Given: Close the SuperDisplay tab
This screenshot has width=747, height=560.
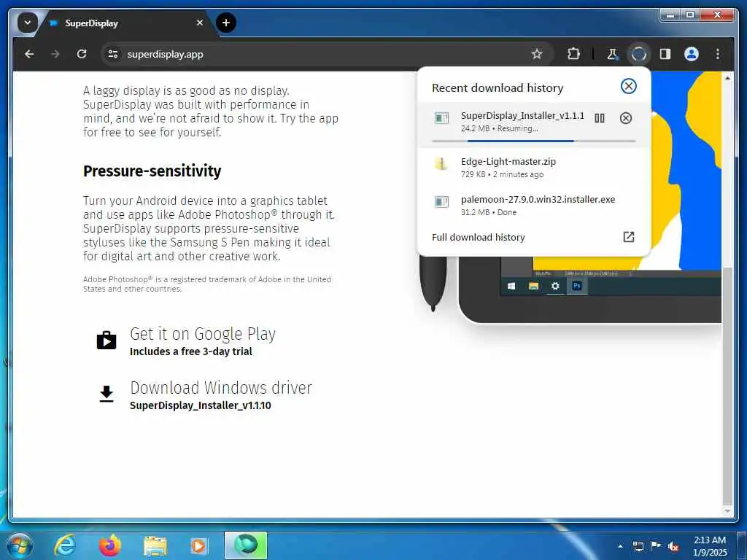Looking at the screenshot, I should click(200, 23).
